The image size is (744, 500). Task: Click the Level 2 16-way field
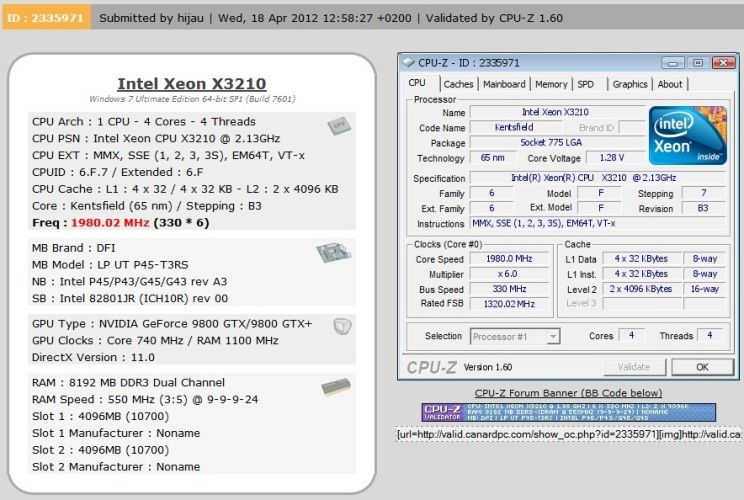click(x=705, y=289)
